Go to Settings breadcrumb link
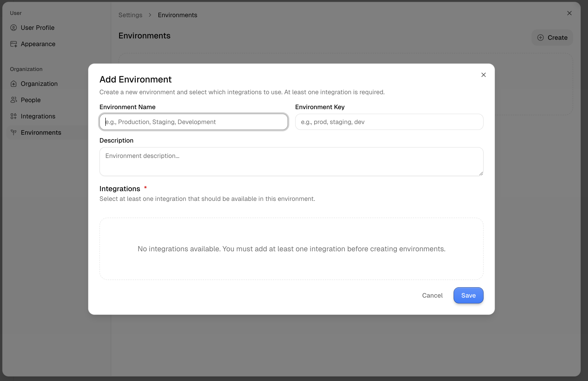This screenshot has height=381, width=588. 130,15
